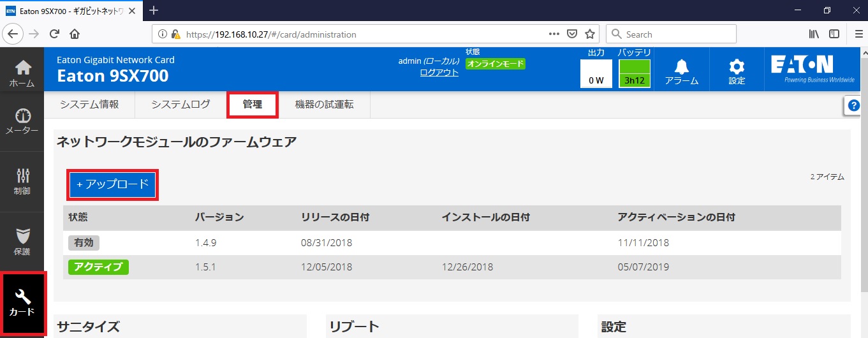868x338 pixels.
Task: Click the リブート section heading
Action: 355,327
